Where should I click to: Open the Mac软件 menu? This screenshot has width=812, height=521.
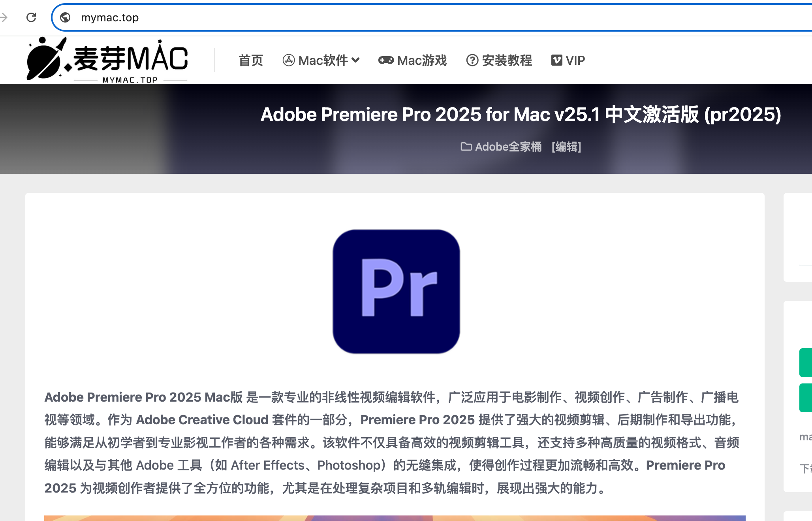tap(323, 60)
